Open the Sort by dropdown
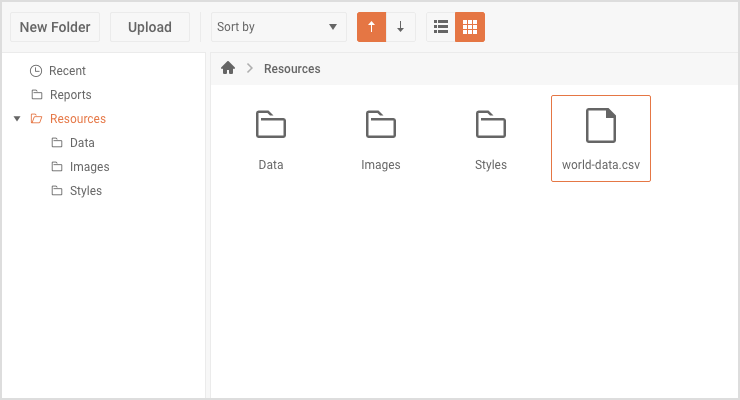This screenshot has height=400, width=740. pos(278,27)
